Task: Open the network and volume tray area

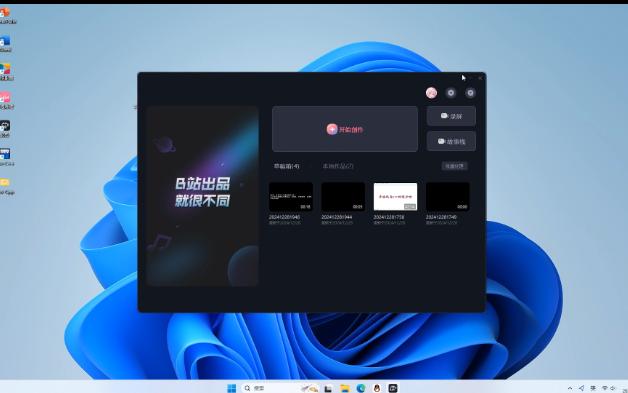Action: coord(609,388)
